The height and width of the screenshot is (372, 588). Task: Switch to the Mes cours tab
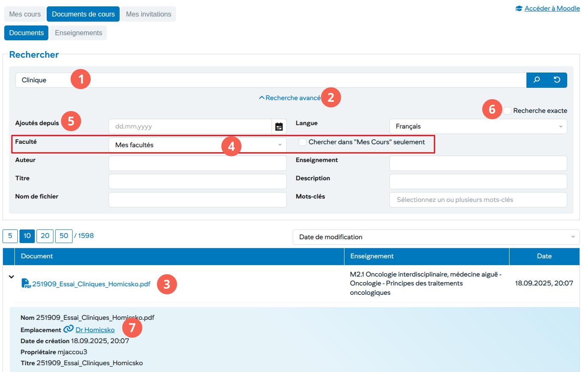[25, 14]
